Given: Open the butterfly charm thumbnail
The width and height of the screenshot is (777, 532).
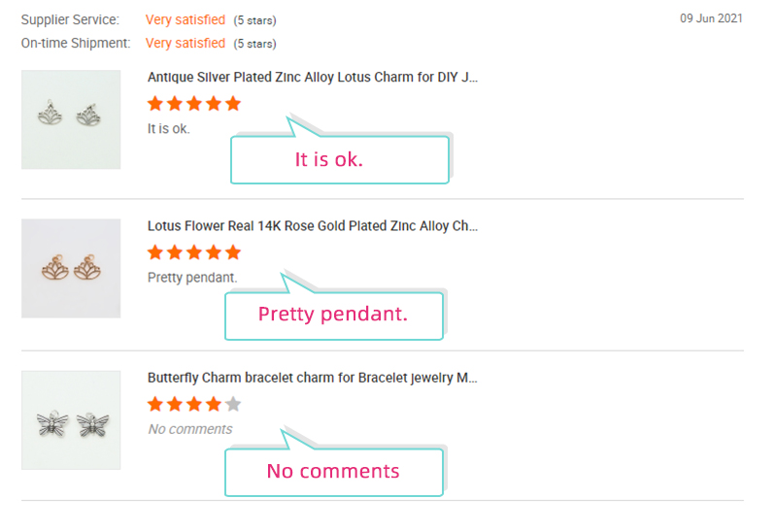Looking at the screenshot, I should [x=71, y=420].
